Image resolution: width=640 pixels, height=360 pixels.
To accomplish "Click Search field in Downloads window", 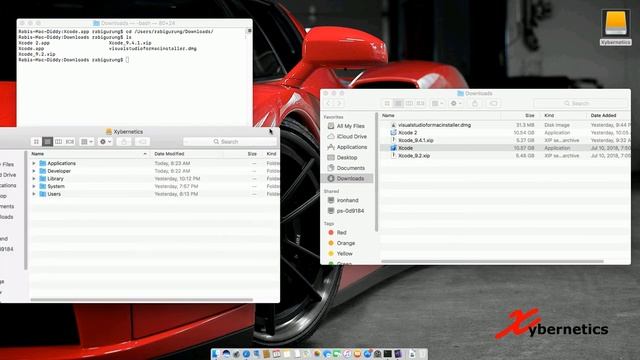I will click(x=580, y=103).
